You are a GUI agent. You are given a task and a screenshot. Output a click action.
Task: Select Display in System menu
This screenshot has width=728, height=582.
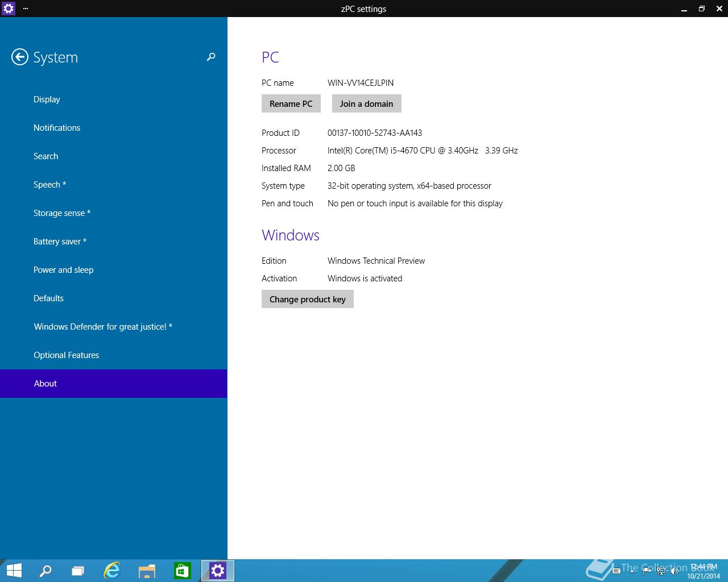click(114, 99)
